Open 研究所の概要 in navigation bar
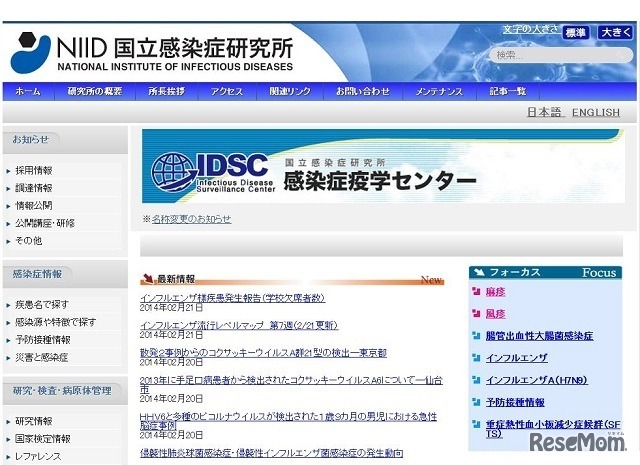Screen dimensions: 640x465 click(95, 91)
